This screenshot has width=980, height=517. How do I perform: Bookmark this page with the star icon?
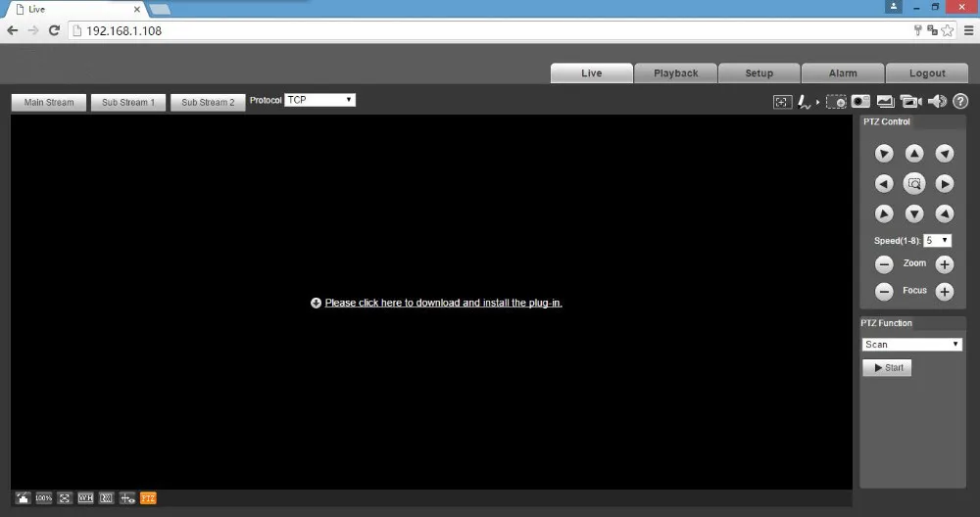click(948, 30)
